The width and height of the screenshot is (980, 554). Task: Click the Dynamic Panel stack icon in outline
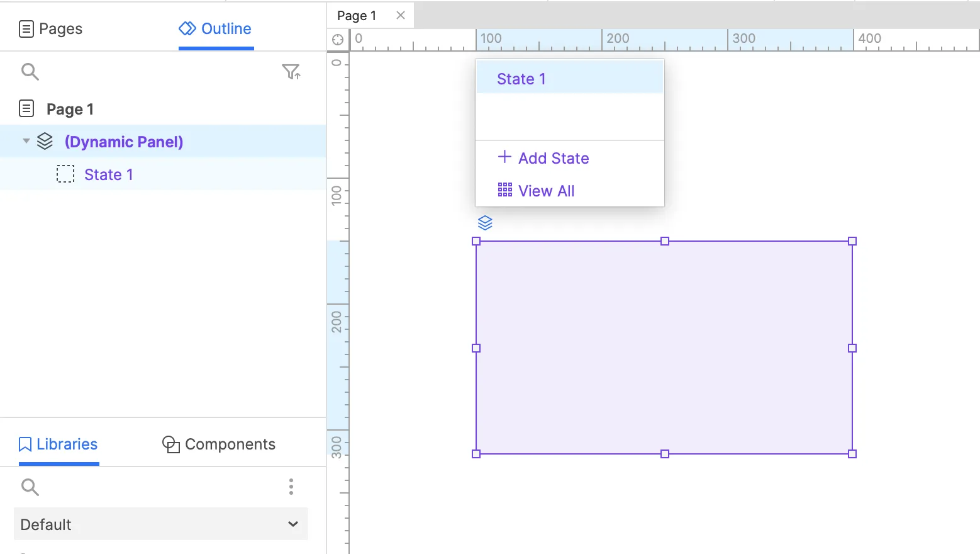point(45,142)
